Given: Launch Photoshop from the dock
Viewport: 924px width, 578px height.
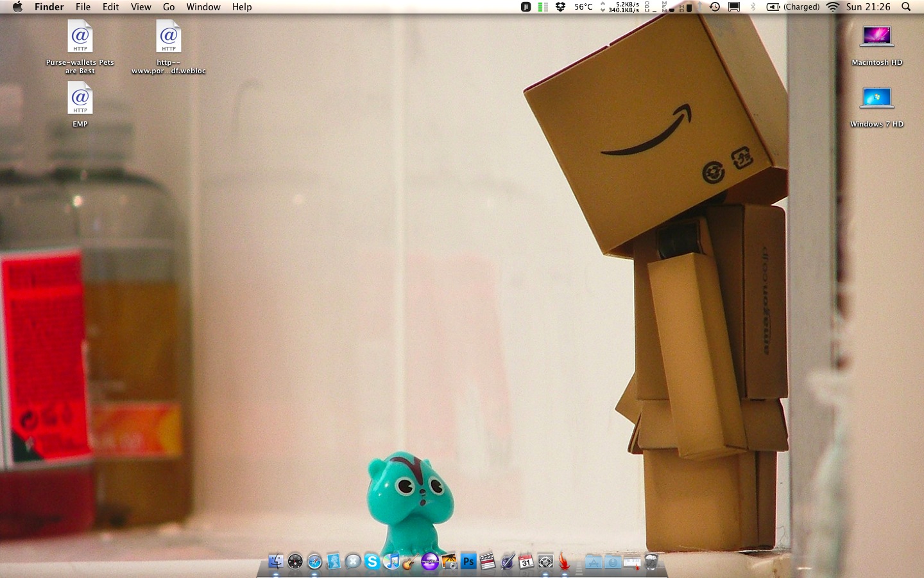Looking at the screenshot, I should 468,562.
